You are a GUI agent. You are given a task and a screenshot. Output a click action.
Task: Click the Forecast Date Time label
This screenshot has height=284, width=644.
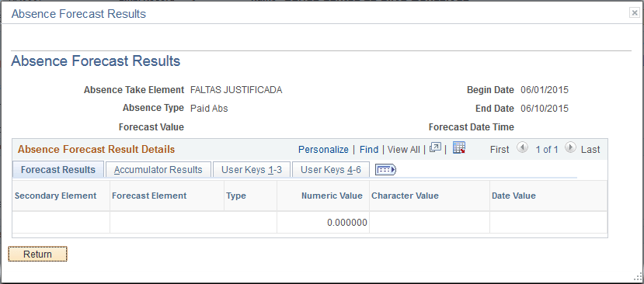click(471, 127)
